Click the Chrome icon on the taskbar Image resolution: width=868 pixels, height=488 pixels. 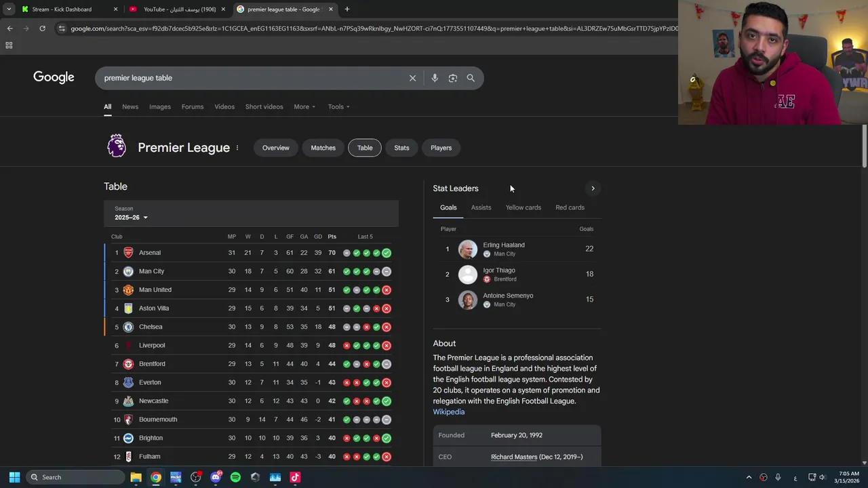coord(156,477)
